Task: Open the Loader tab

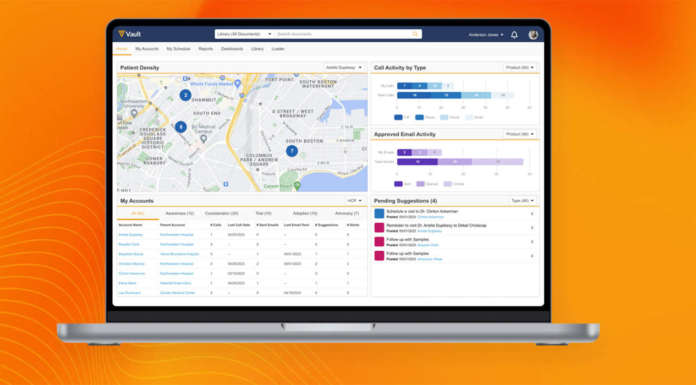Action: tap(278, 49)
